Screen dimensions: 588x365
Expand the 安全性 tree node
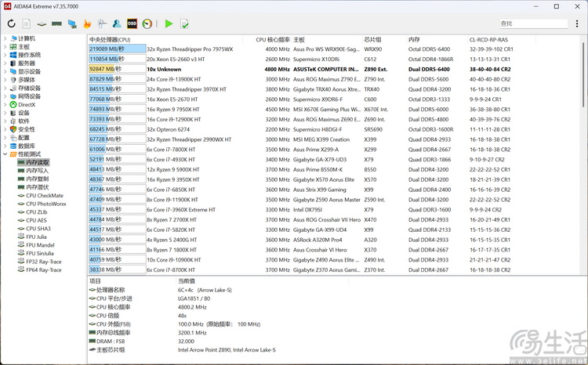tap(5, 129)
